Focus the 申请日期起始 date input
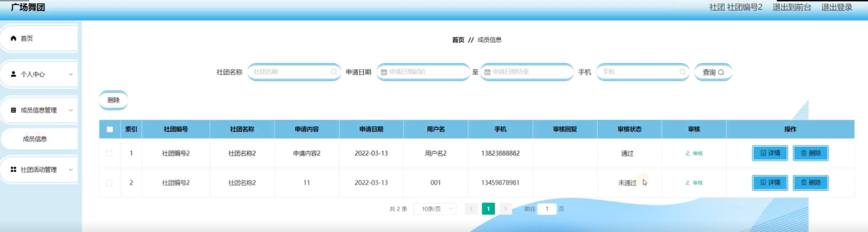 click(423, 72)
